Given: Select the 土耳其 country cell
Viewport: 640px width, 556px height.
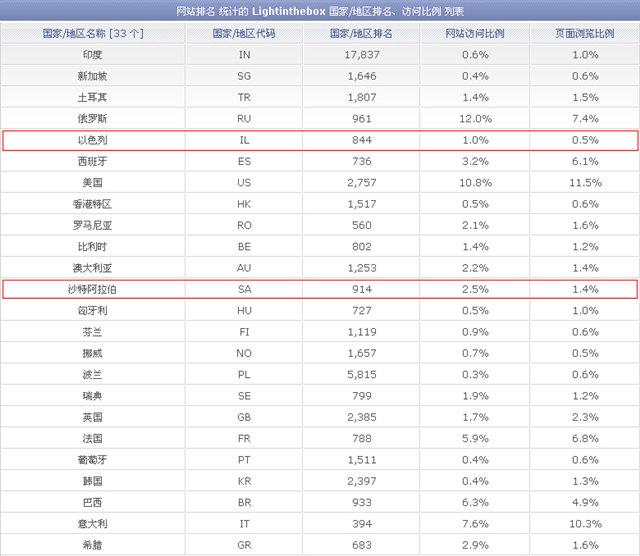Looking at the screenshot, I should click(92, 98).
